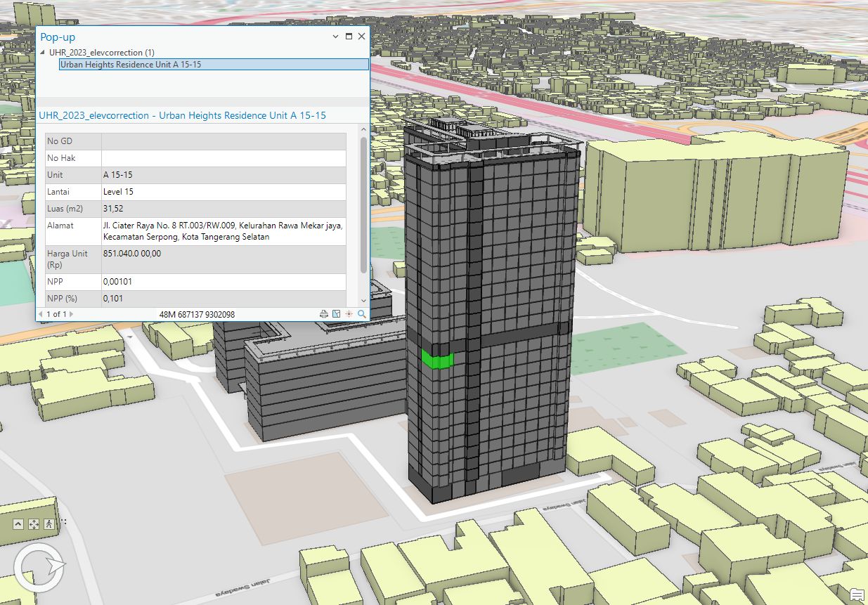Click the value '0,101'
This screenshot has width=868, height=605.
point(112,299)
